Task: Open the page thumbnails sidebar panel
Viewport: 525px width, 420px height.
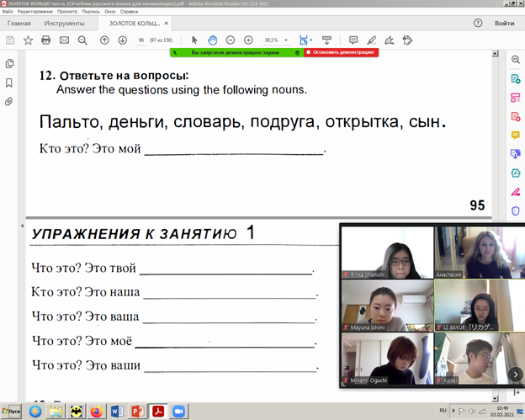Action: point(9,64)
